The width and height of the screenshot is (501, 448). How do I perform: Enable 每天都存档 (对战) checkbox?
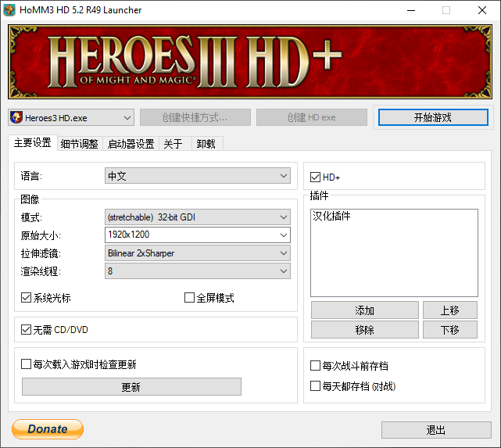coord(315,386)
